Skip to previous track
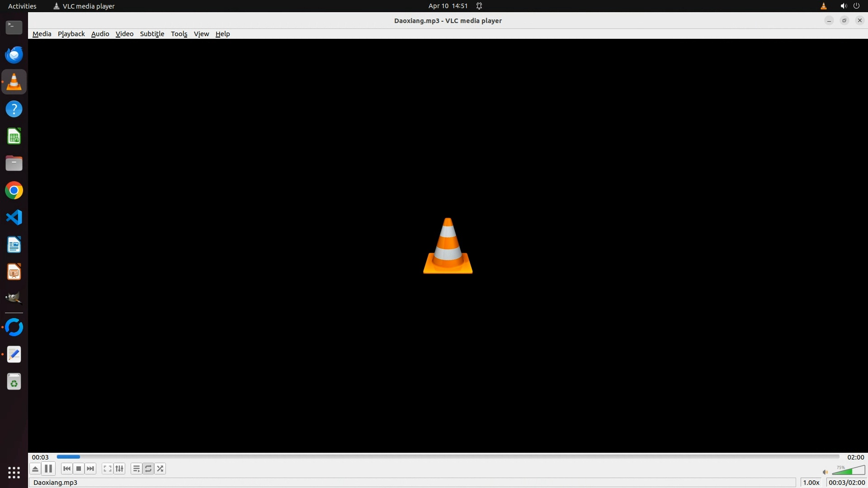Image resolution: width=868 pixels, height=488 pixels. tap(67, 469)
